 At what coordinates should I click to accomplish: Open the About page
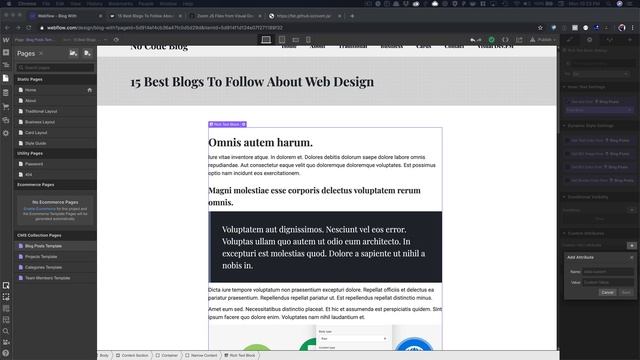click(x=56, y=100)
